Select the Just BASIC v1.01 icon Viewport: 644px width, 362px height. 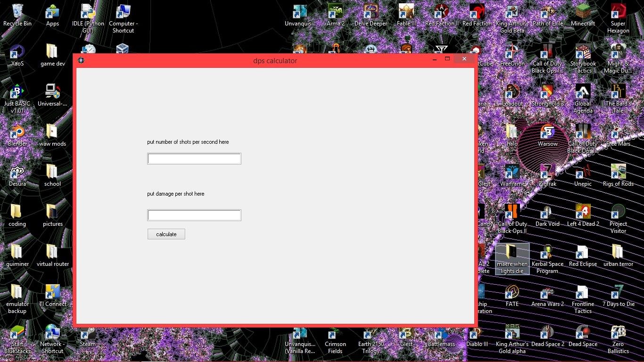click(x=17, y=99)
